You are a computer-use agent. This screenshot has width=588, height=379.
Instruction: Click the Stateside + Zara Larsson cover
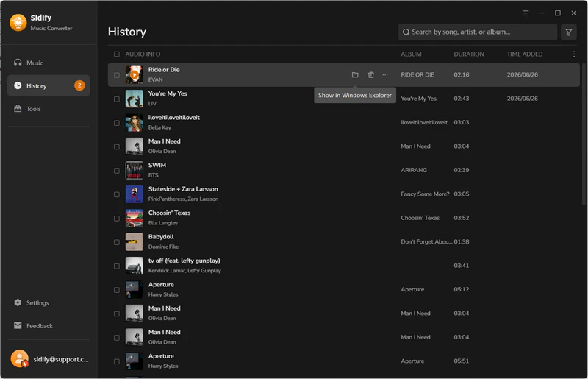135,194
